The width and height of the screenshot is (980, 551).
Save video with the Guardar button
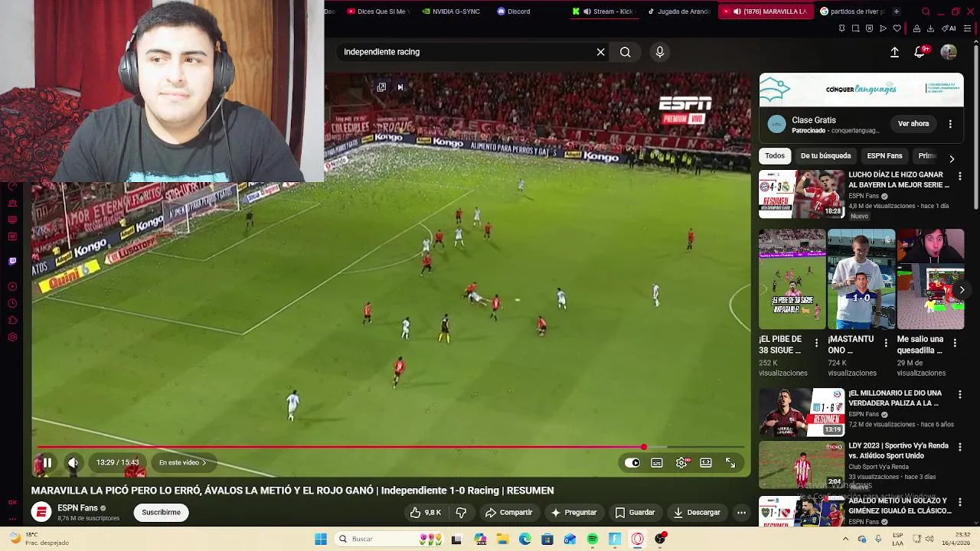point(635,513)
